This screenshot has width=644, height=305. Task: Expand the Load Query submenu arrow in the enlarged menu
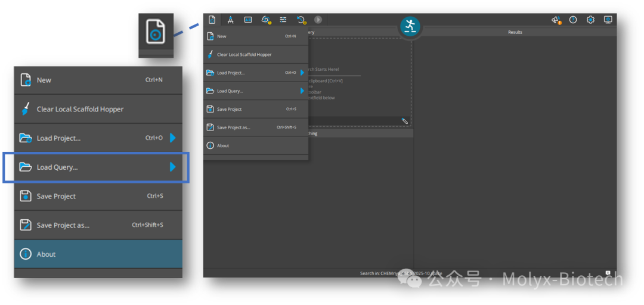173,167
